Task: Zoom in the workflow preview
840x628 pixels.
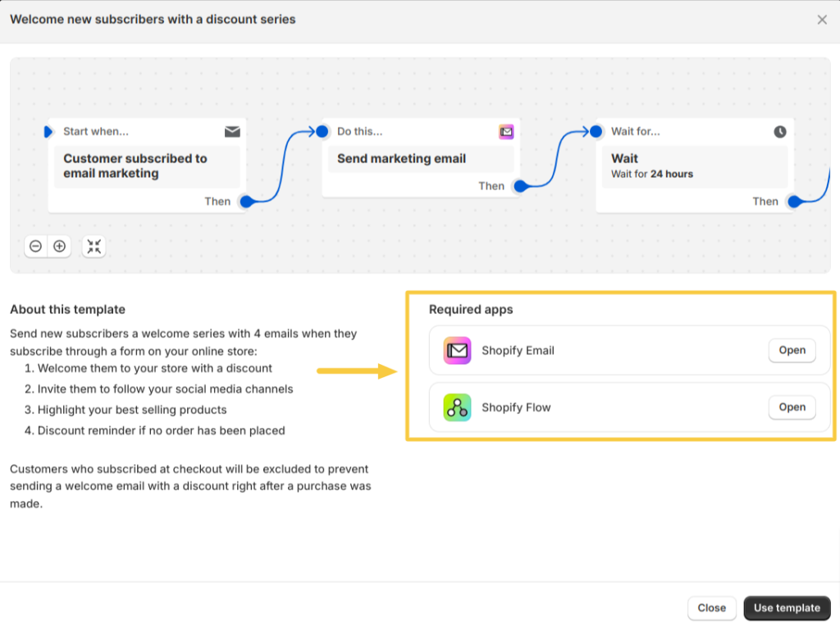Action: click(x=59, y=246)
